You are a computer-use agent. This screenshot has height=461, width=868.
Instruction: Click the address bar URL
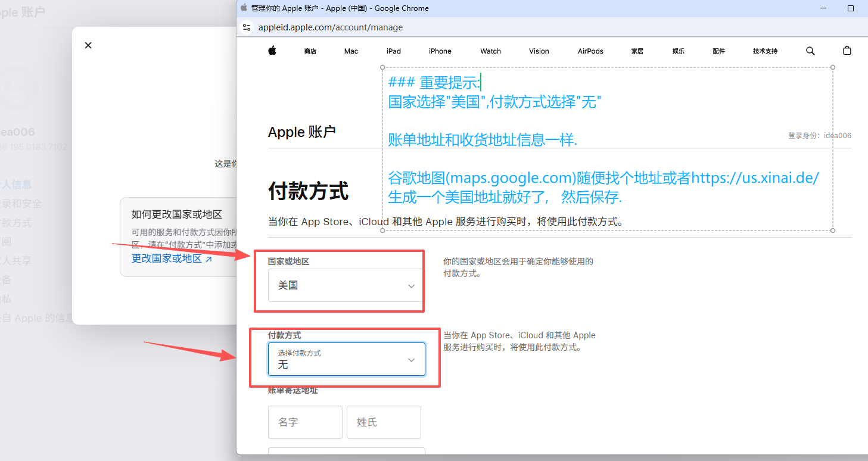331,27
